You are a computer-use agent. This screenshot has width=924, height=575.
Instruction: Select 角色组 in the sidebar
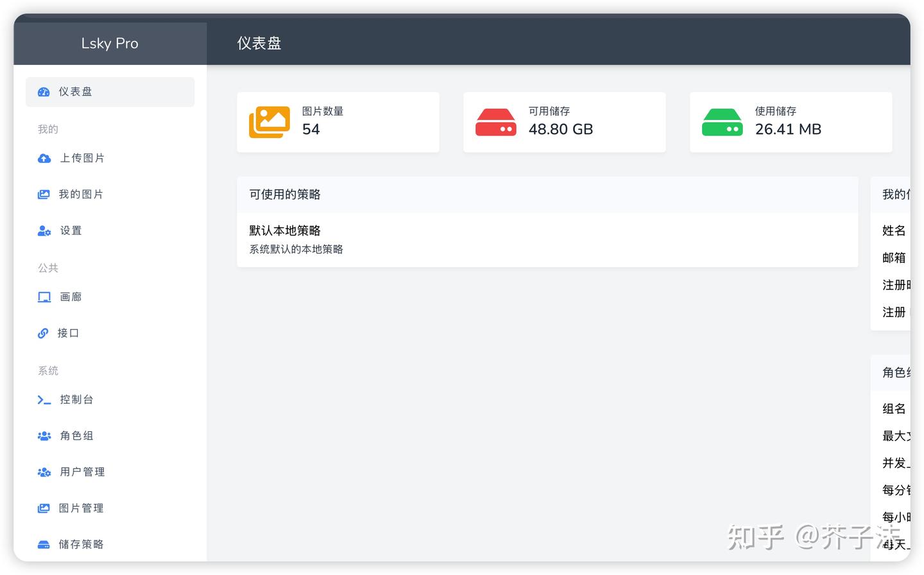tap(110, 436)
